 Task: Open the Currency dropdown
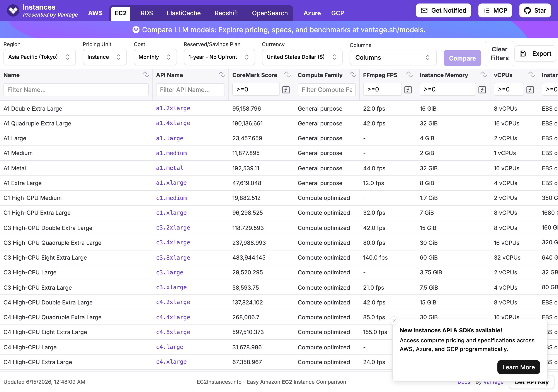click(x=302, y=57)
